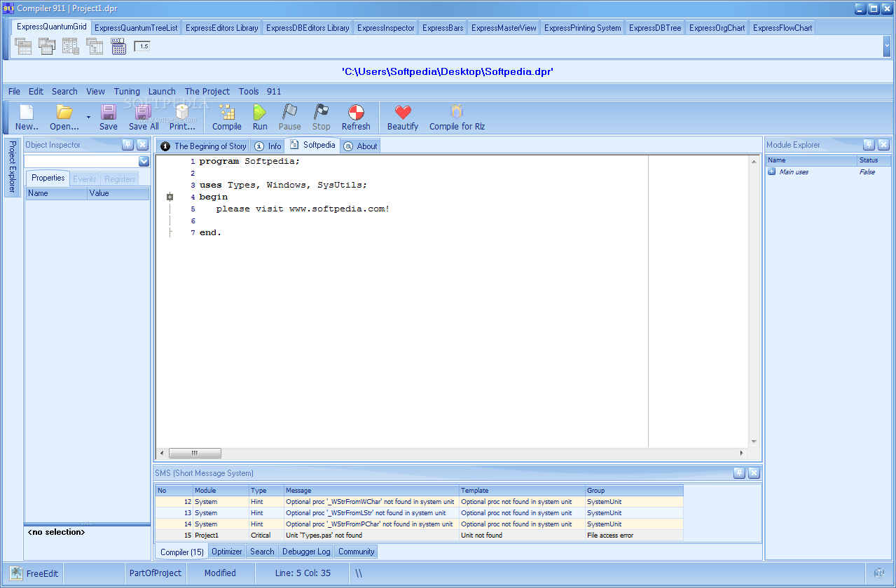Pin the Module Explorer panel

tap(869, 144)
